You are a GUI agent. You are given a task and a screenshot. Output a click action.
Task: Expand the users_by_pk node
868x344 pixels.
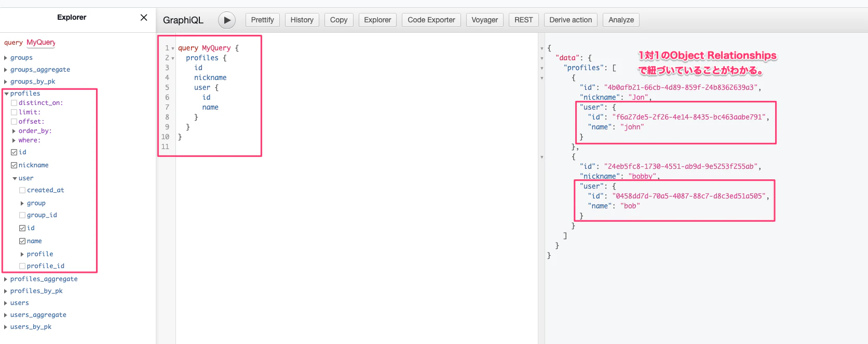point(6,327)
